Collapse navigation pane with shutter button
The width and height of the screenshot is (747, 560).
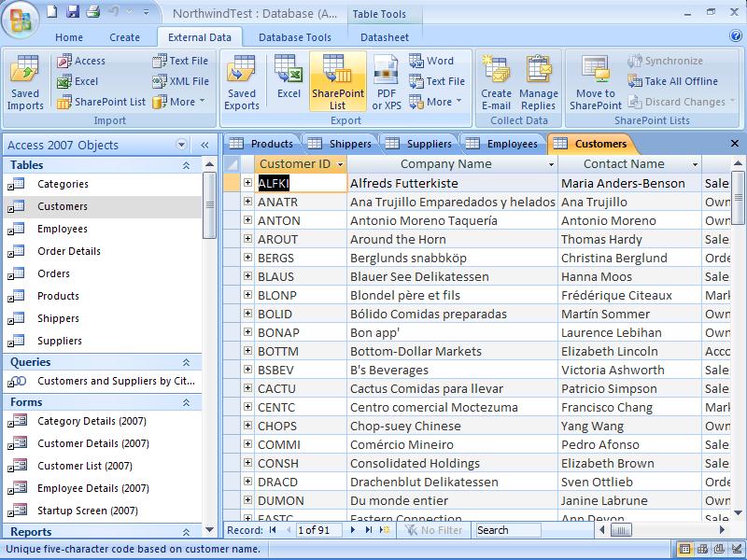point(204,145)
